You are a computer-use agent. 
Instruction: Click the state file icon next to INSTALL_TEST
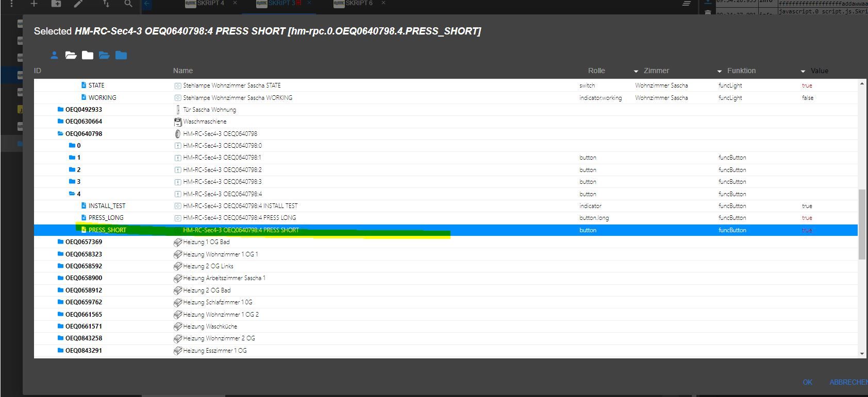click(84, 205)
